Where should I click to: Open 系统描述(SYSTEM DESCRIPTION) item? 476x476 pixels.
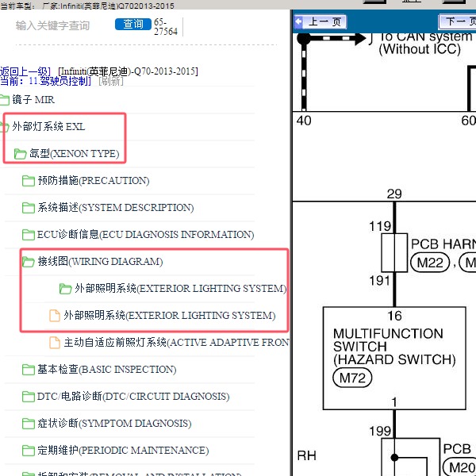point(116,208)
